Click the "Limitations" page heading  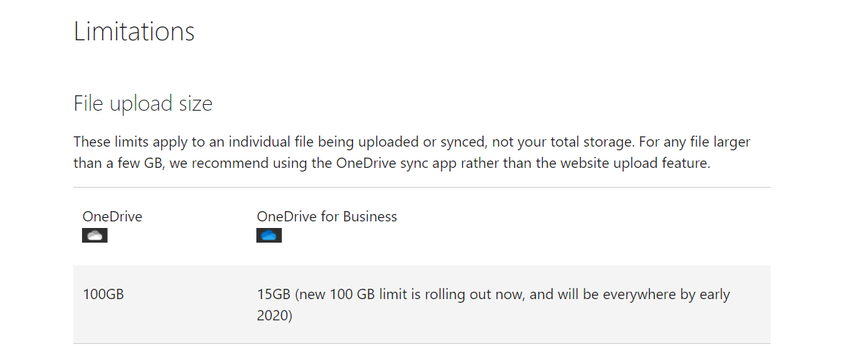click(134, 32)
